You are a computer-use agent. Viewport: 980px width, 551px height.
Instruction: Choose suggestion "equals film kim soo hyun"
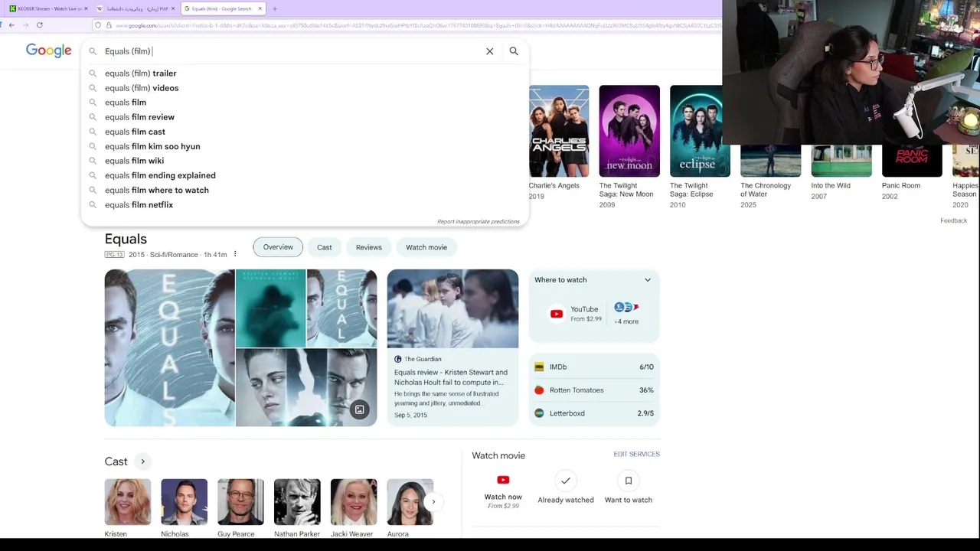coord(152,146)
